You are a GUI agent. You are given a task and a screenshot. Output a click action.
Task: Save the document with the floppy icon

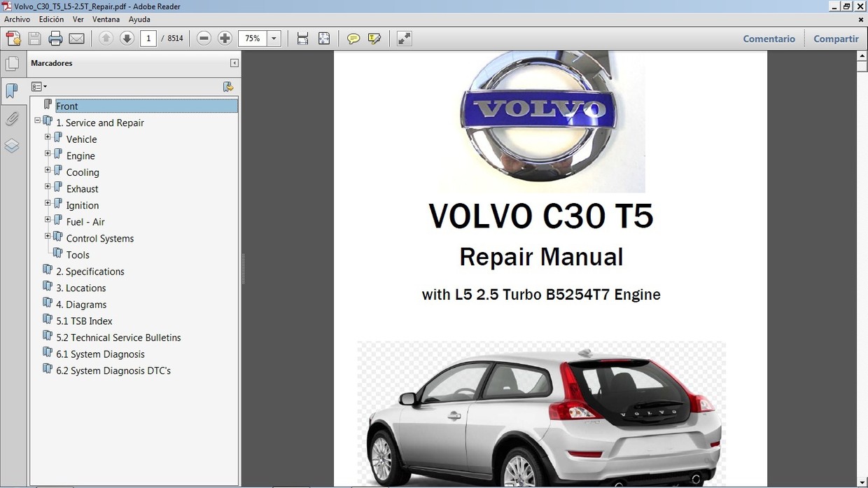click(x=34, y=39)
